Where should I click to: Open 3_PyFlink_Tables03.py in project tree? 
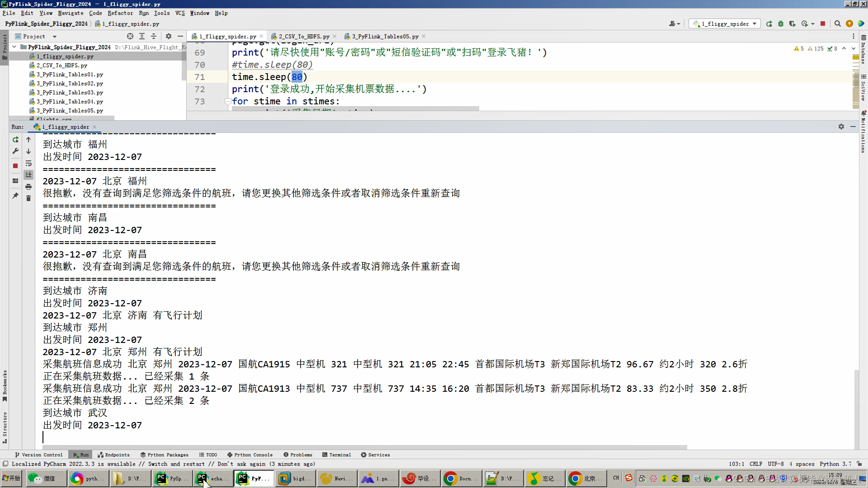(x=70, y=93)
